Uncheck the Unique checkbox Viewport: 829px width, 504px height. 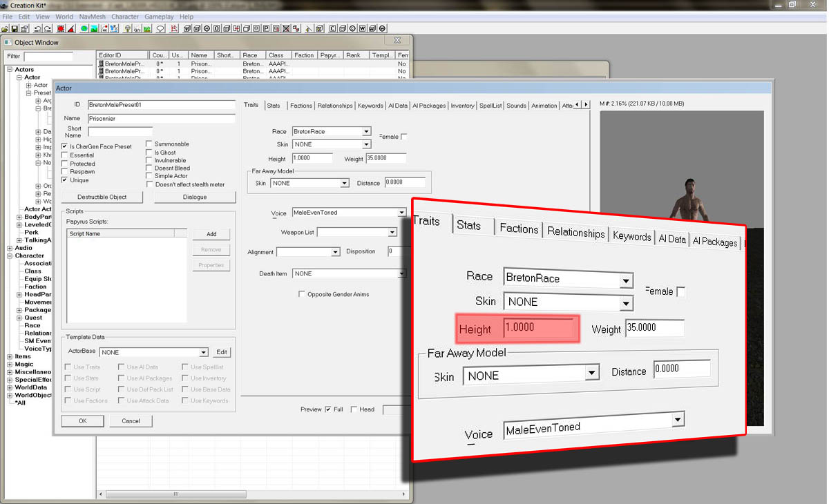[65, 180]
